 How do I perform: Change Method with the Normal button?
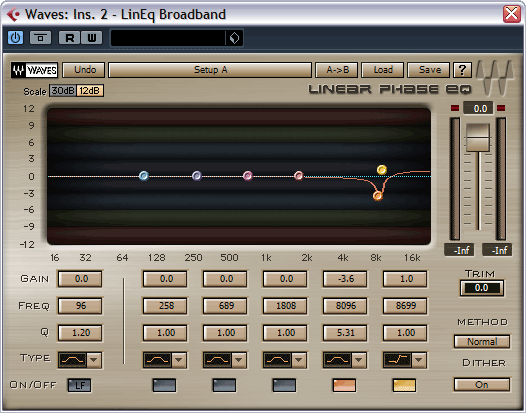482,342
